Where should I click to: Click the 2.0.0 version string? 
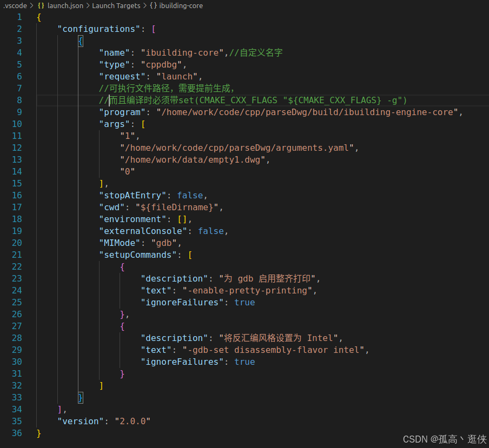133,421
